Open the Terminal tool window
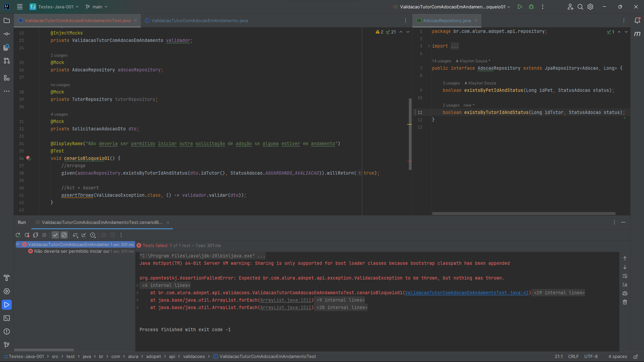Image resolution: width=644 pixels, height=362 pixels. point(7,318)
